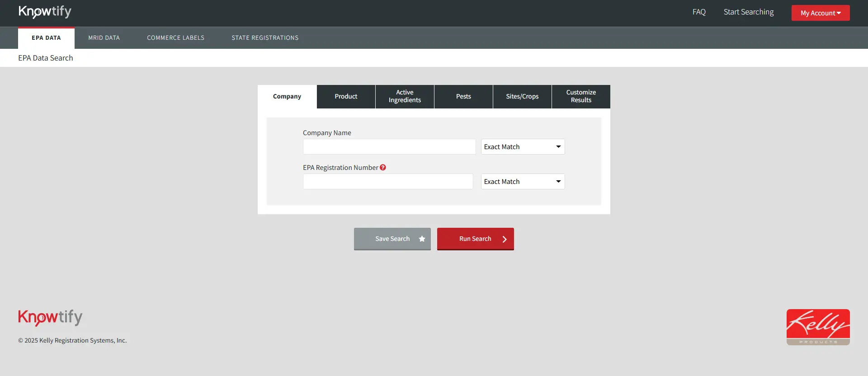Switch to the Active Ingredients tab

tap(405, 97)
